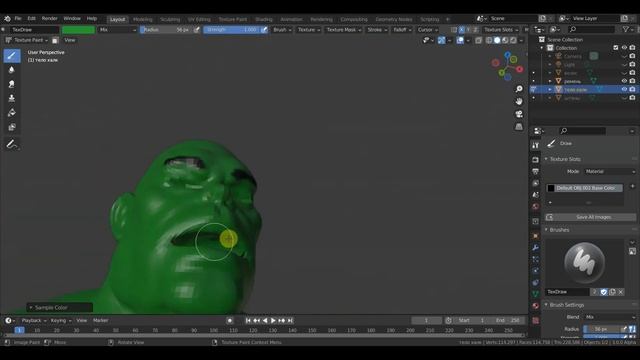Open the Window menu
This screenshot has height=360, width=640.
point(72,19)
